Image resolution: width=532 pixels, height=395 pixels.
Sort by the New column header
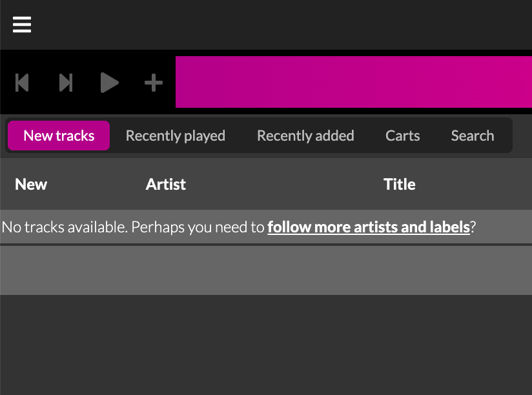click(x=31, y=184)
